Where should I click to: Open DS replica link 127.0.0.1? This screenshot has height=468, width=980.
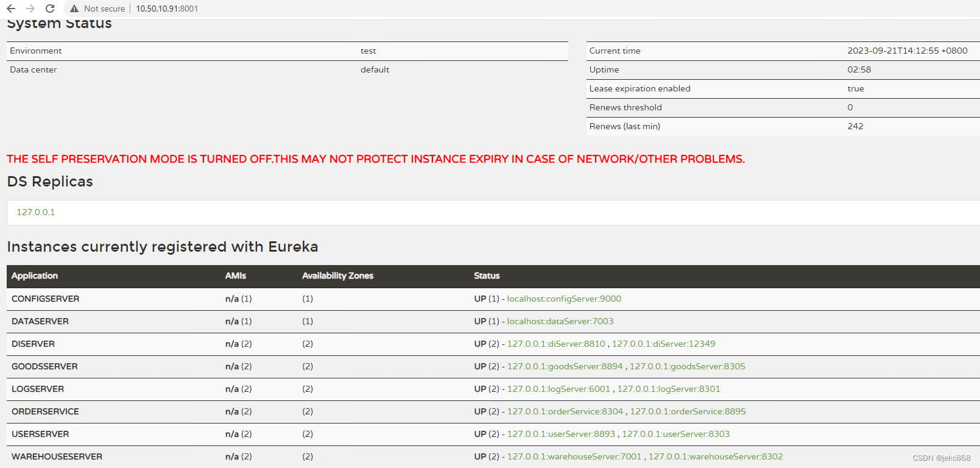tap(36, 212)
